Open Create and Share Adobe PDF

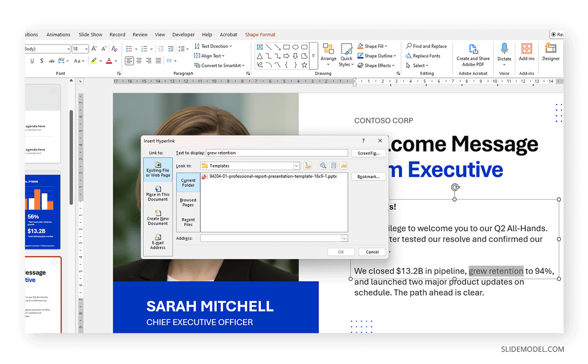473,55
